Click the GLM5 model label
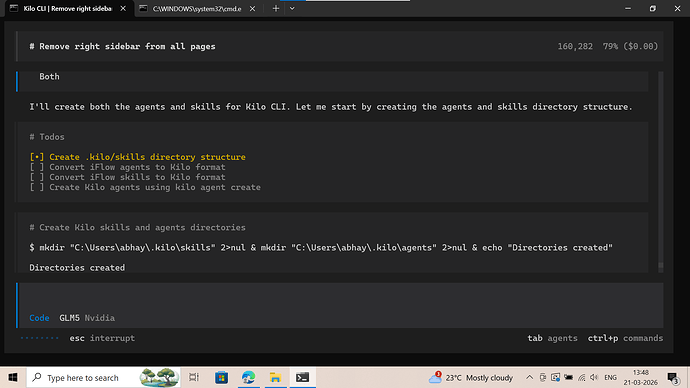Screen dimensions: 690x388 pos(70,318)
